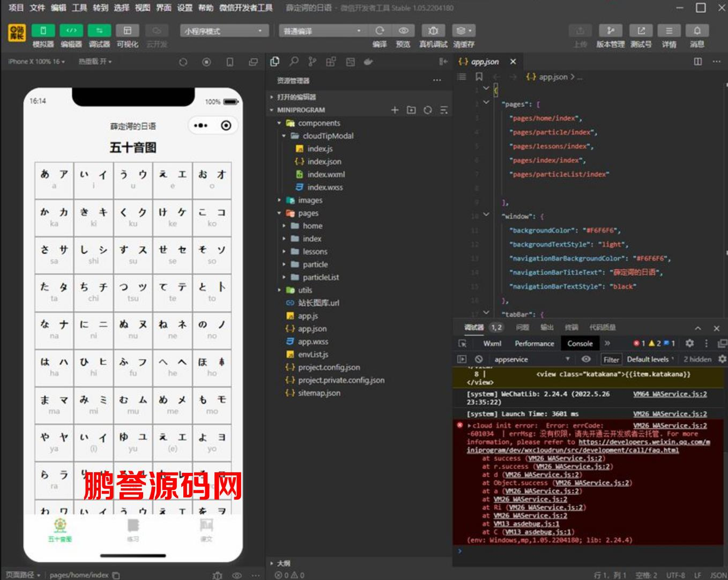Open the iPhone X 100% device dropdown
This screenshot has height=580, width=728.
[x=36, y=62]
